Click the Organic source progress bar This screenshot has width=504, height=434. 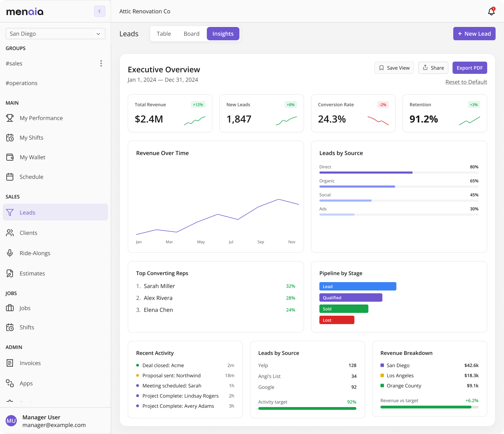(x=399, y=187)
